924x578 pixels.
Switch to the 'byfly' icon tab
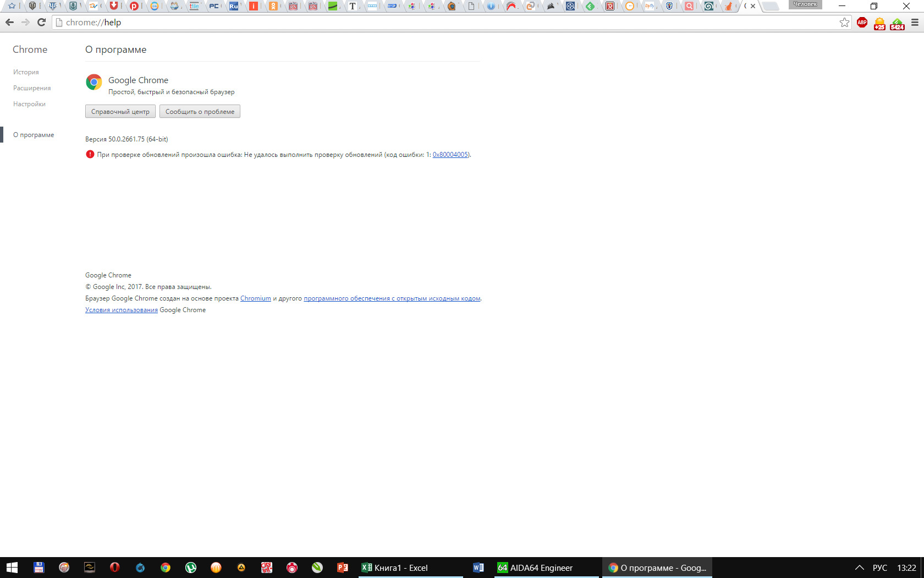pyautogui.click(x=650, y=6)
